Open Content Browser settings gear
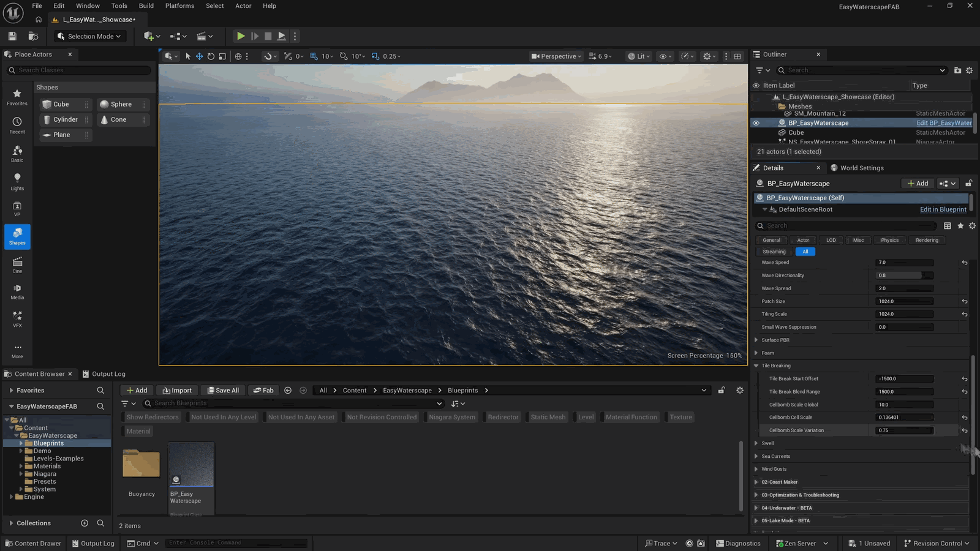 pos(740,391)
